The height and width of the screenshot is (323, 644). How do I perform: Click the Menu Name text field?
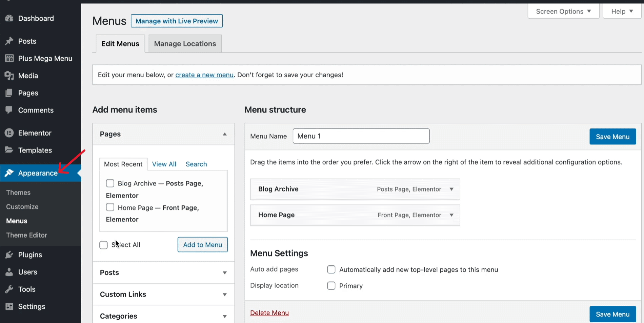pyautogui.click(x=361, y=136)
